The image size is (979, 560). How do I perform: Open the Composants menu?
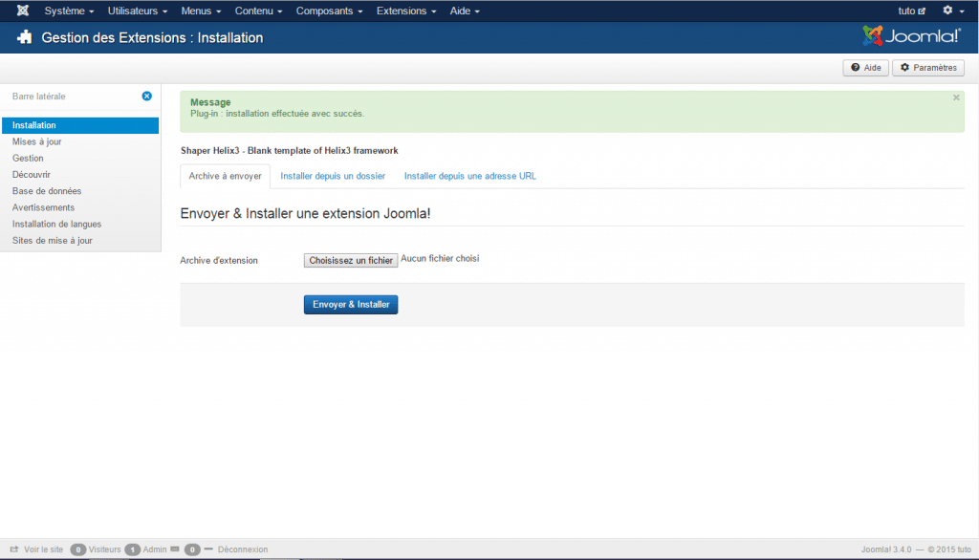coord(330,11)
